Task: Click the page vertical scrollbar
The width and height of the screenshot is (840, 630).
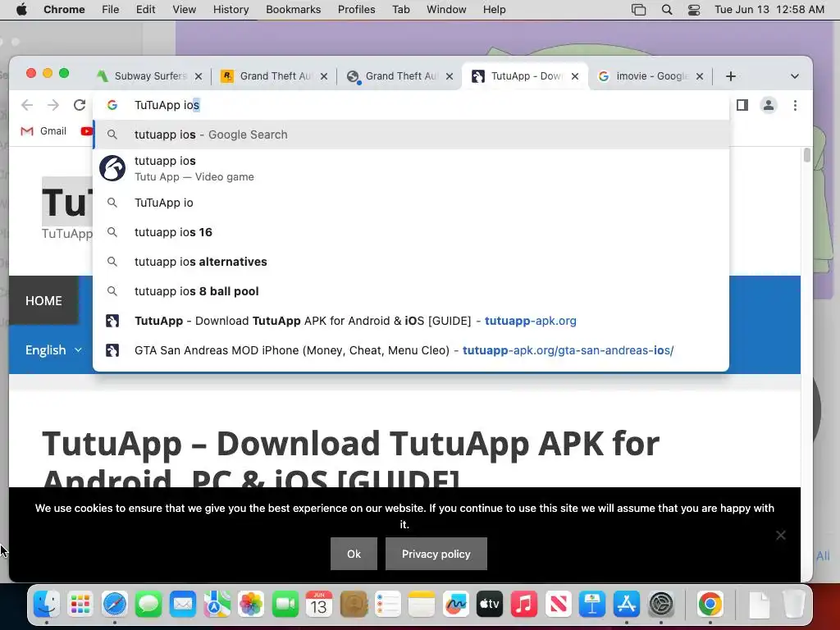Action: [x=807, y=155]
